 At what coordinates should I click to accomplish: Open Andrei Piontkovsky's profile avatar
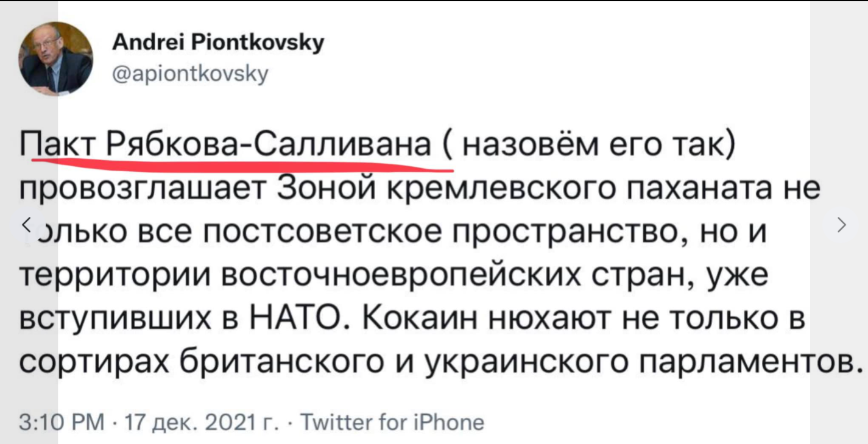[57, 59]
